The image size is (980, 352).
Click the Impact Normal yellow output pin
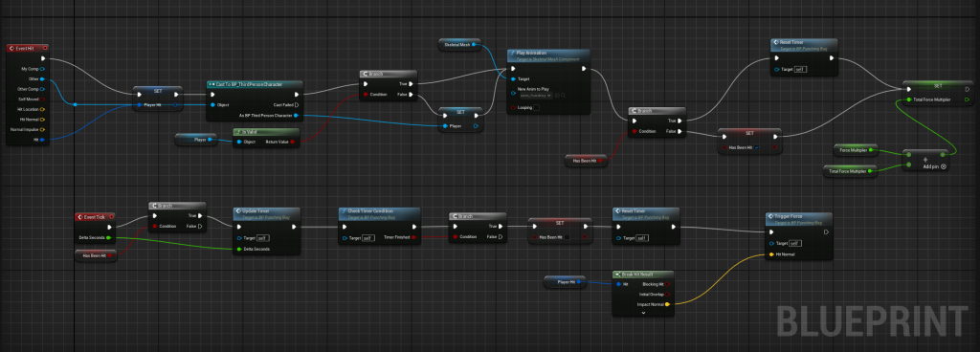667,304
